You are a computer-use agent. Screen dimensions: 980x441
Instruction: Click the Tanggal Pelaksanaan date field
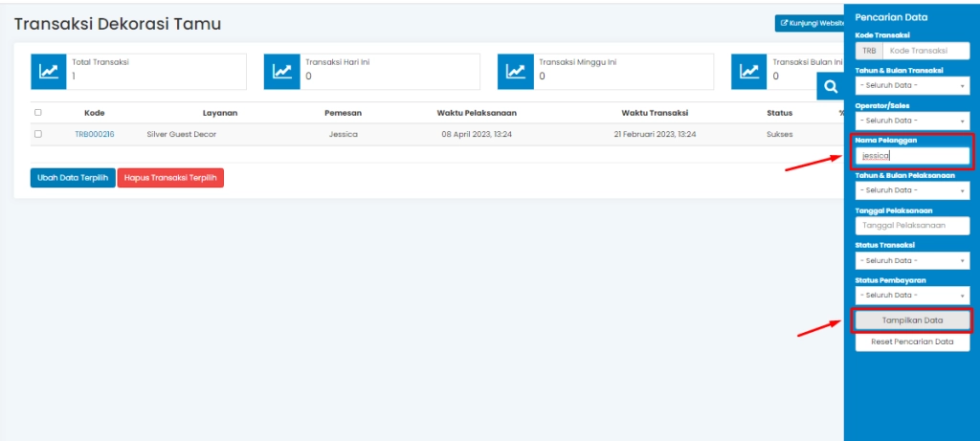click(x=911, y=226)
